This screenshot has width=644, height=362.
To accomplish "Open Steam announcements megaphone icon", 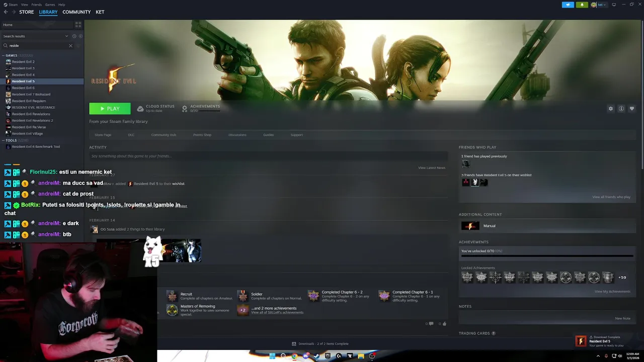I will [x=568, y=5].
